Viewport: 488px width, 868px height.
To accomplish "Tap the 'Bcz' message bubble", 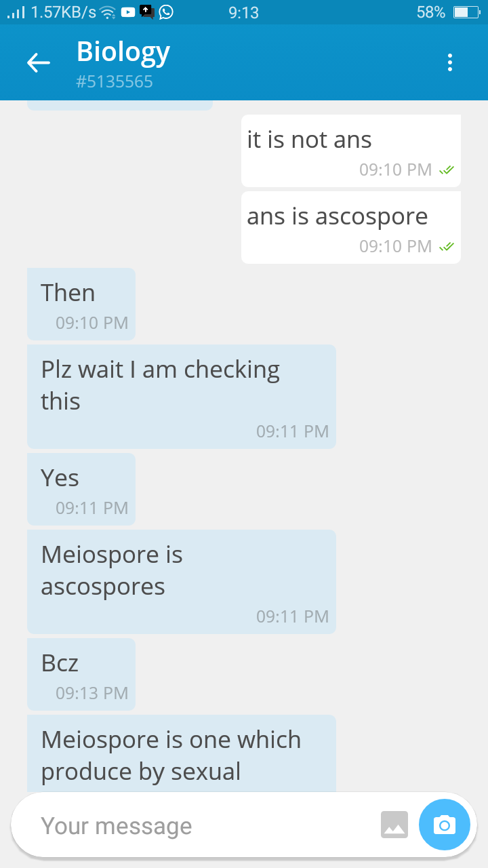I will pyautogui.click(x=81, y=674).
